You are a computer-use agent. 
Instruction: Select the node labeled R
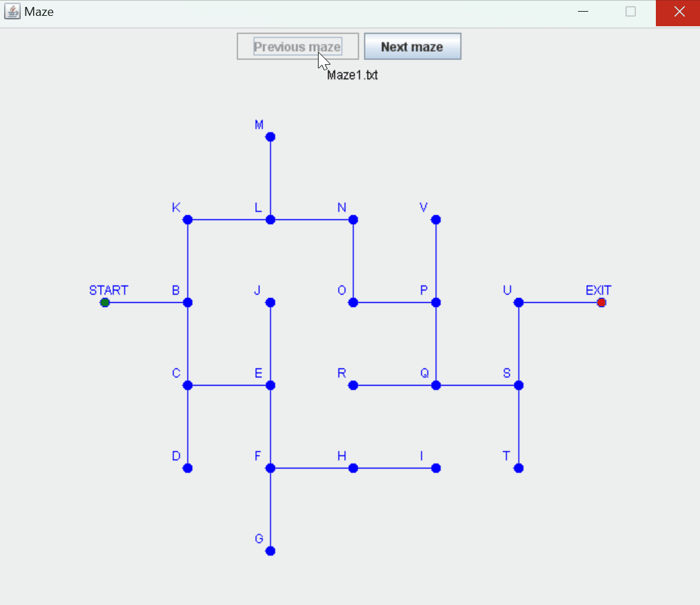(x=353, y=385)
